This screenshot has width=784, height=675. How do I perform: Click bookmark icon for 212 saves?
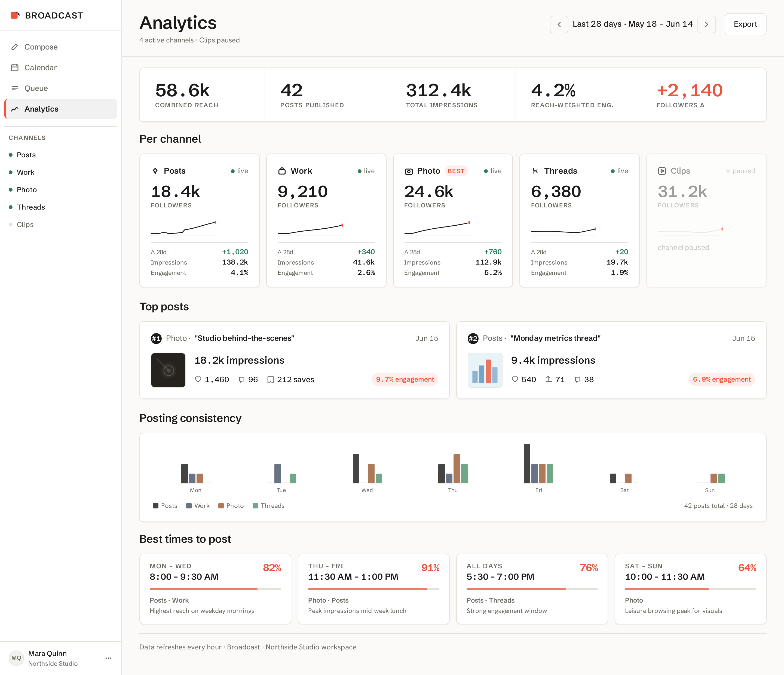(x=270, y=379)
